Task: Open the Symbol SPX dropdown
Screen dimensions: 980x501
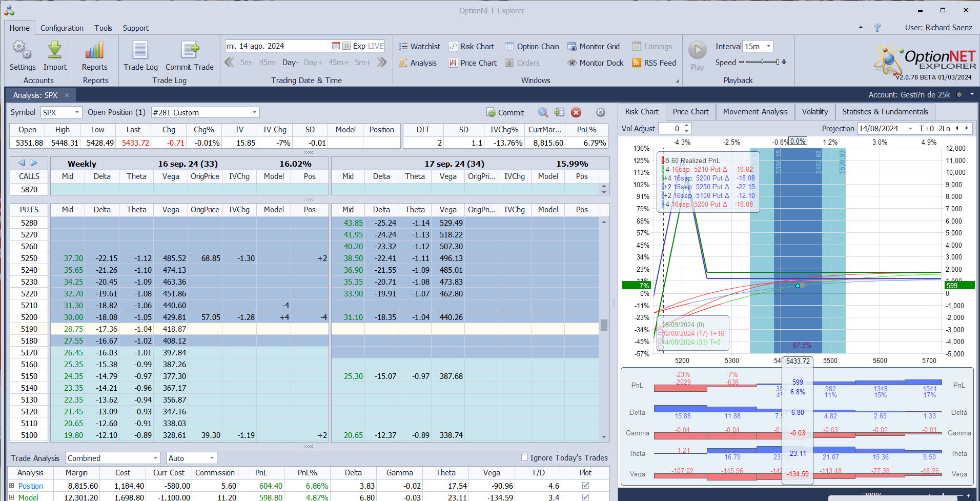Action: (77, 113)
